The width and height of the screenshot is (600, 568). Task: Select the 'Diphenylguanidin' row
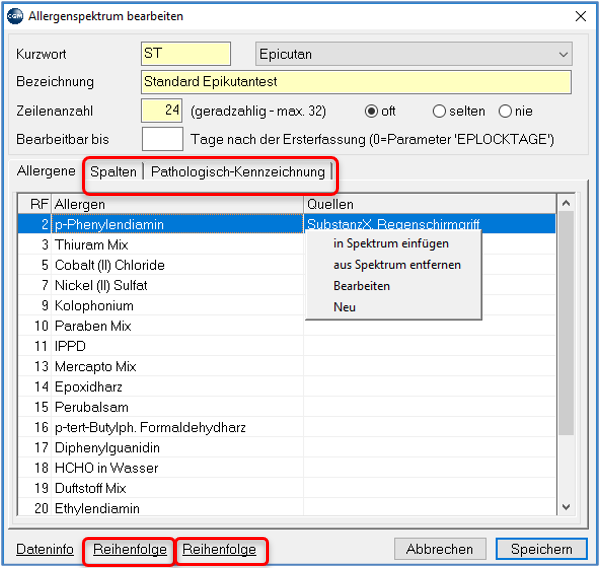287,447
